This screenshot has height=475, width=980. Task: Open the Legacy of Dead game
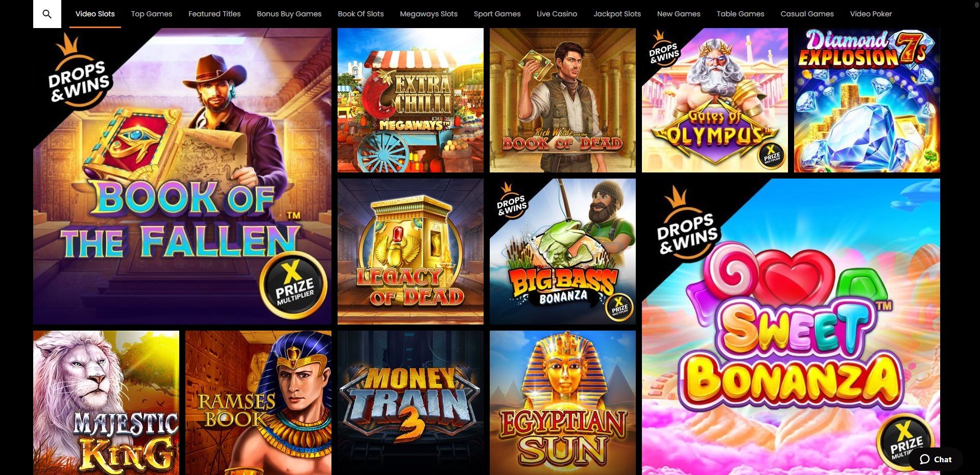[x=411, y=252]
